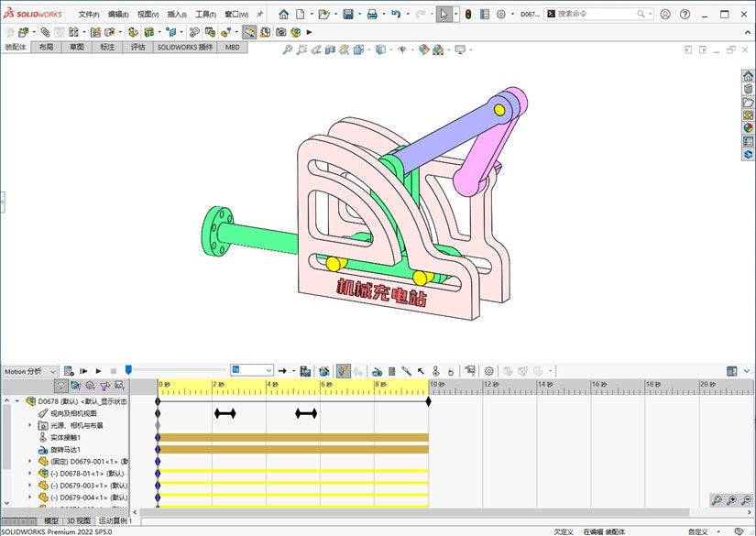Screen dimensions: 756x536
Task: Save the assembly with the floppy disk icon
Action: (348, 15)
